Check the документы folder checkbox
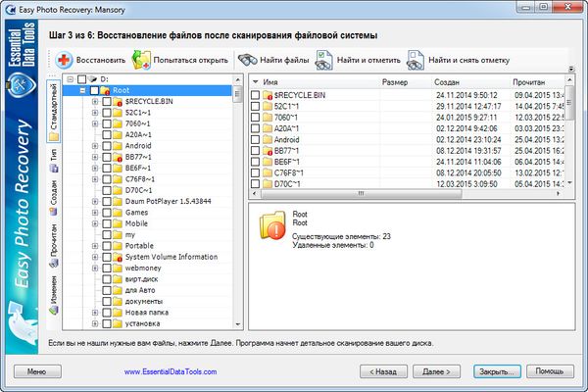Image resolution: width=588 pixels, height=392 pixels. coord(107,301)
